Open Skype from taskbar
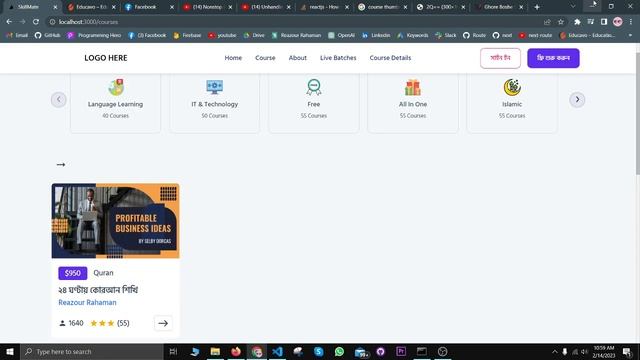This screenshot has height=360, width=640. [x=319, y=351]
